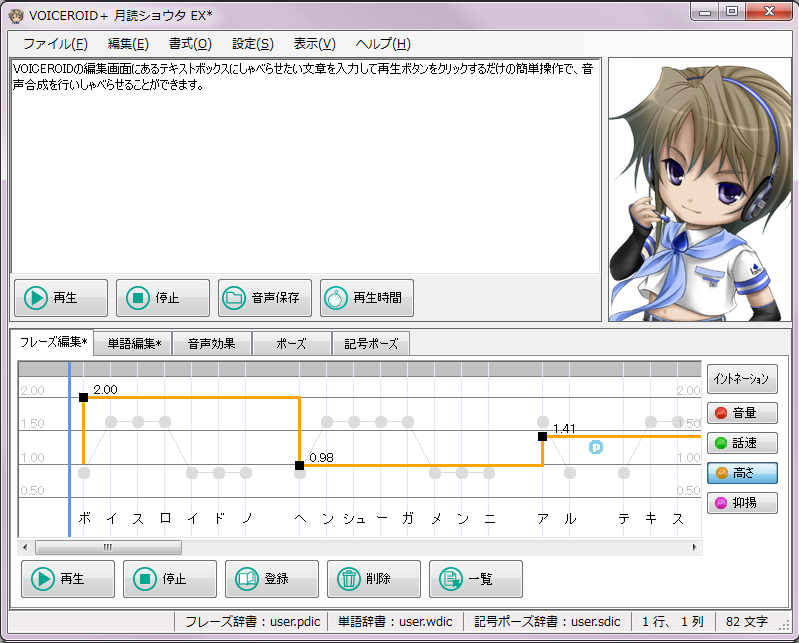The image size is (799, 643).
Task: Click the ボ mora label
Action: [x=85, y=518]
